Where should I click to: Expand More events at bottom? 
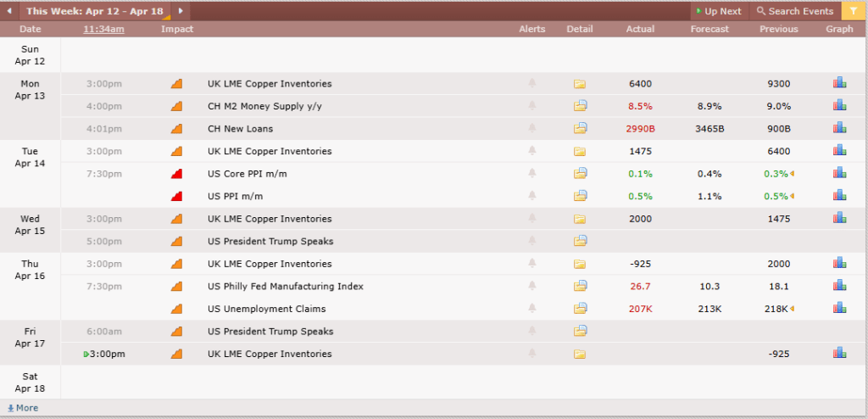pos(23,408)
